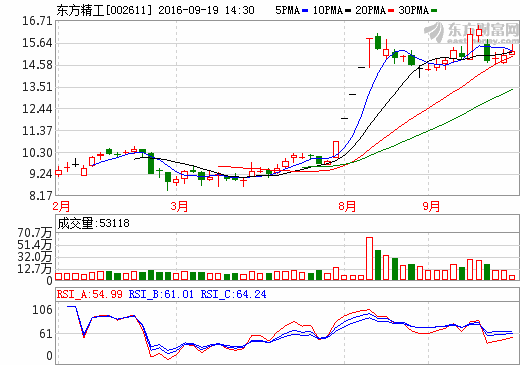Viewport: 520px width, 365px height.
Task: Click the RSI_B:61.01 indicator label
Action: coord(161,294)
